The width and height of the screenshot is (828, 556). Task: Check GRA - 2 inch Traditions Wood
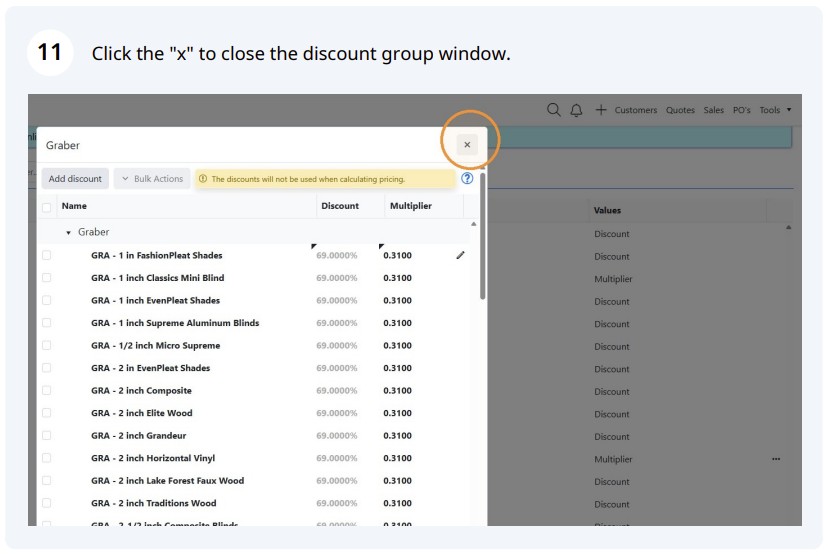point(47,503)
